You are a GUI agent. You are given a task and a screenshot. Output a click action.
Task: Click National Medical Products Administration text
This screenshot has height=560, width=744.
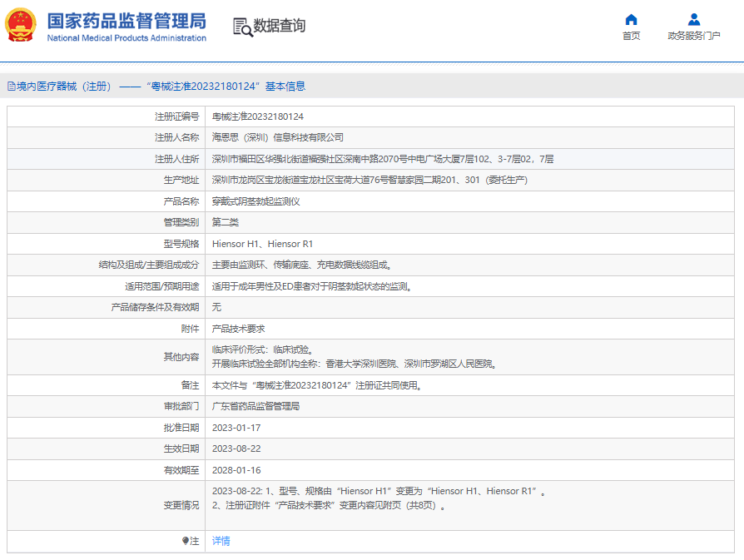[126, 38]
